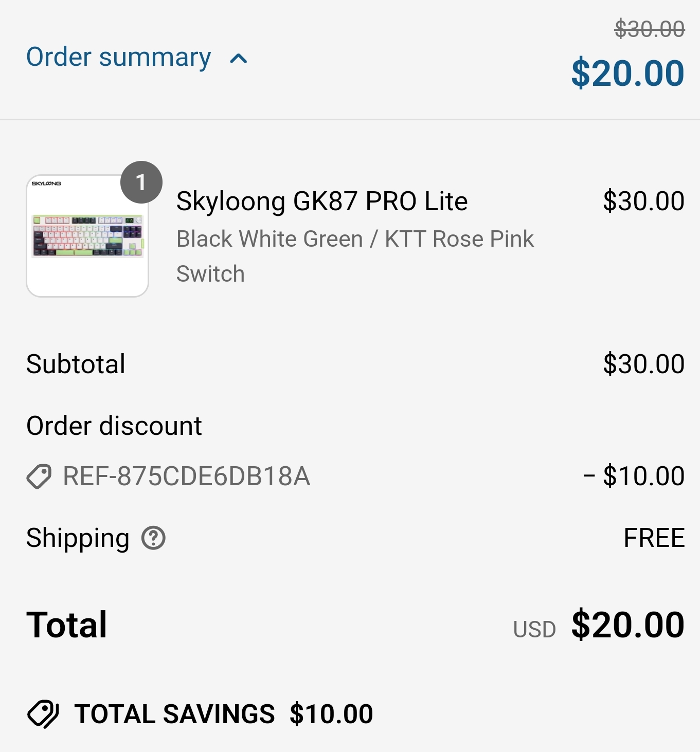Click the Skyloong GK87 PRO Lite title
Screen dimensions: 700x752
pos(322,201)
